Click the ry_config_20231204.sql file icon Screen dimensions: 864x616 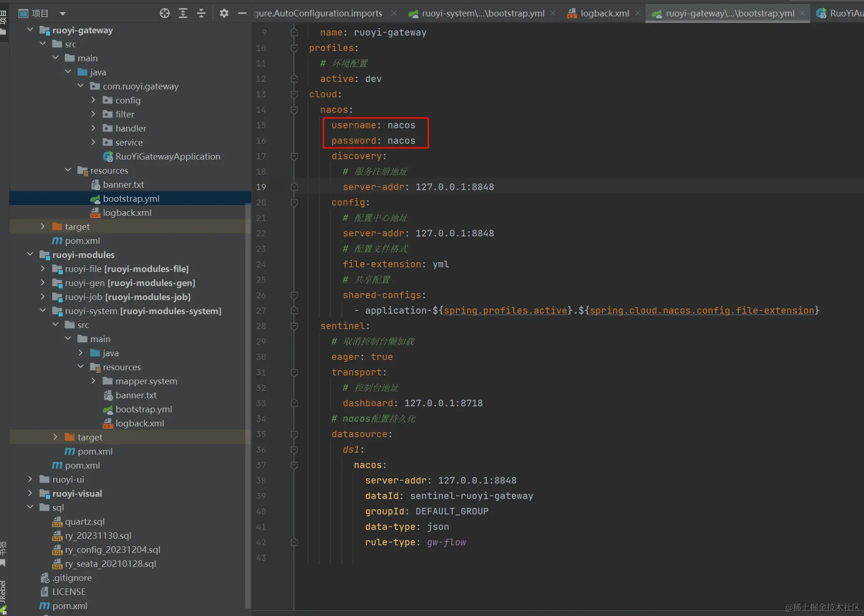pyautogui.click(x=58, y=550)
